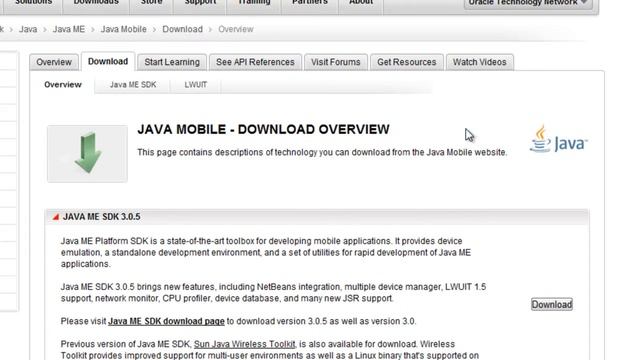Click the Java coffee cup logo
Screen dimensions: 640x360
(x=558, y=140)
